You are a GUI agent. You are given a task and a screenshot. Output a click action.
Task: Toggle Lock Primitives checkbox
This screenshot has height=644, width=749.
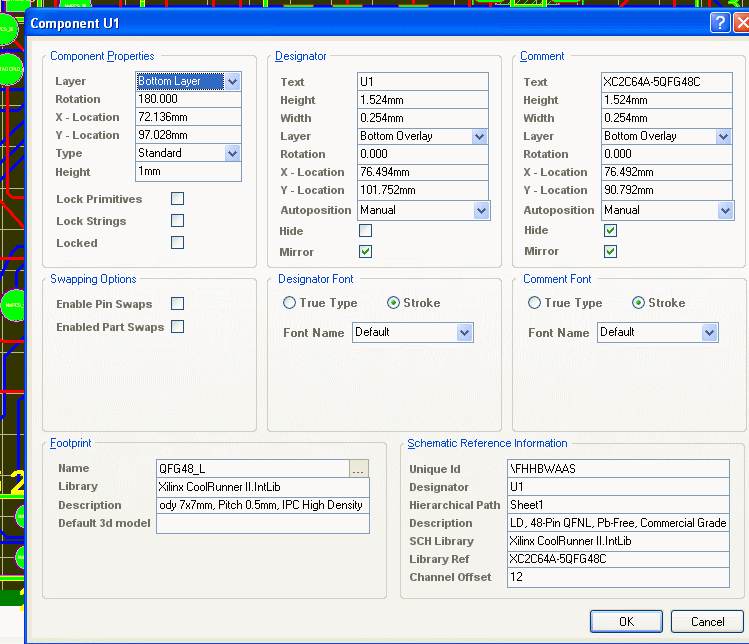pos(177,199)
